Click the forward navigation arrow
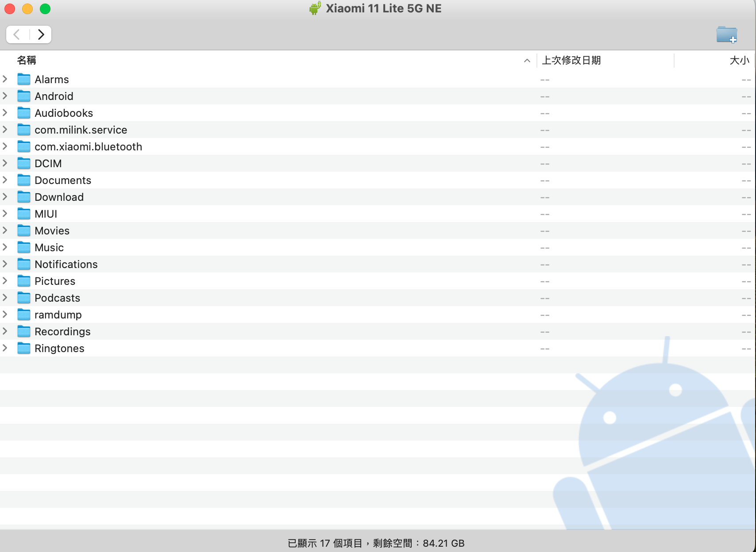 pyautogui.click(x=41, y=34)
